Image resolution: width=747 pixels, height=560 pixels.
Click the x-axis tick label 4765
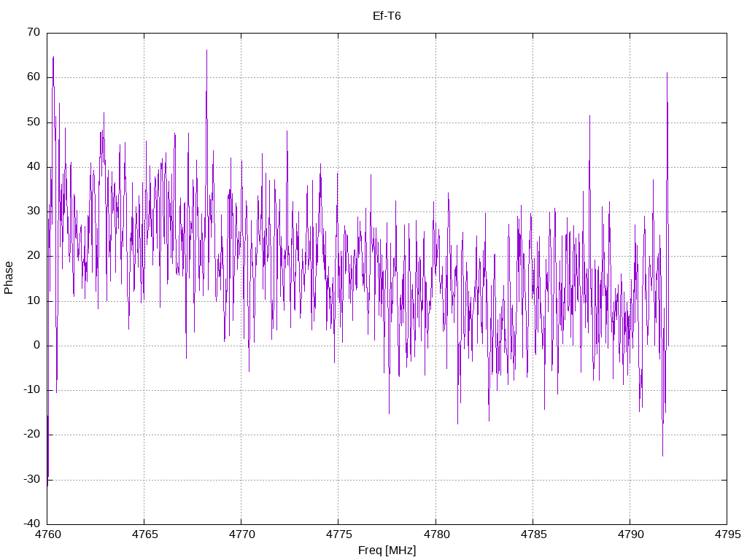[145, 534]
